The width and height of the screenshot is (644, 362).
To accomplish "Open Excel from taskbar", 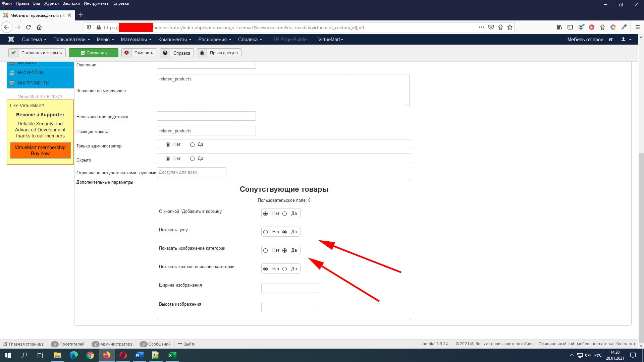I will click(x=172, y=355).
